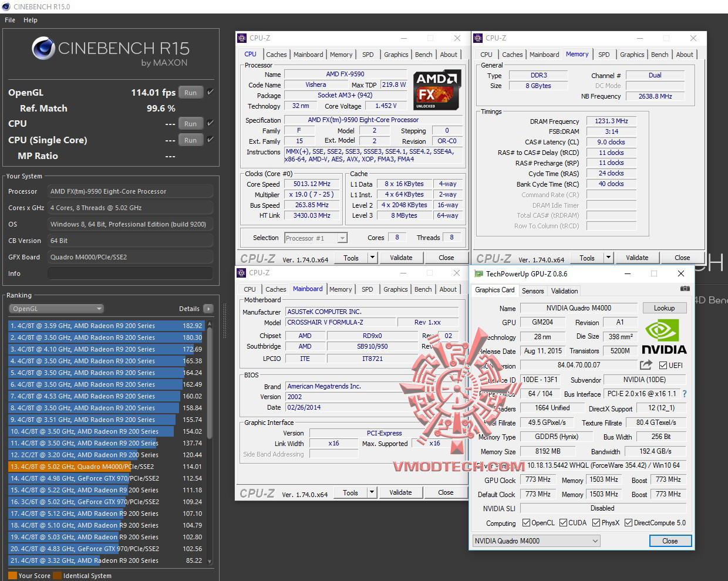The height and width of the screenshot is (581, 728).
Task: Open the OpenGL ranking dropdown
Action: (x=56, y=309)
